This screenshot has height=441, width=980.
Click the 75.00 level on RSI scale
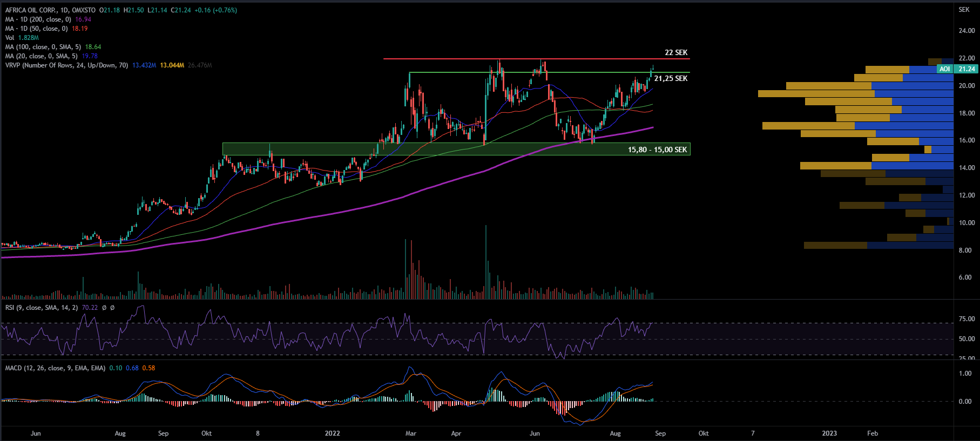point(967,319)
